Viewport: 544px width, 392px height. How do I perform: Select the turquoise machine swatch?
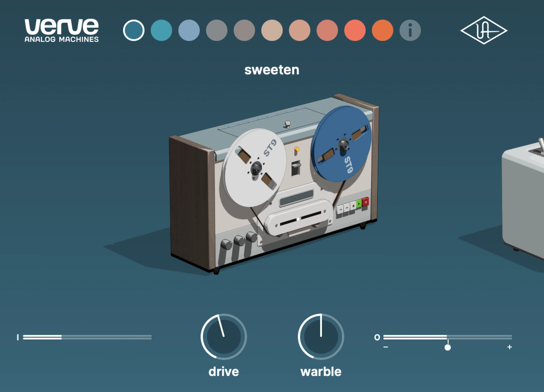pos(161,30)
